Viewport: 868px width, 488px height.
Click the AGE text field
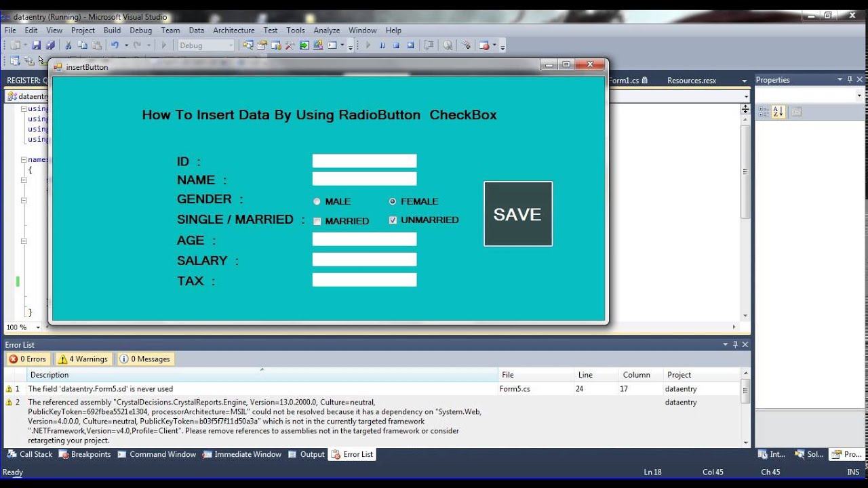click(x=364, y=239)
